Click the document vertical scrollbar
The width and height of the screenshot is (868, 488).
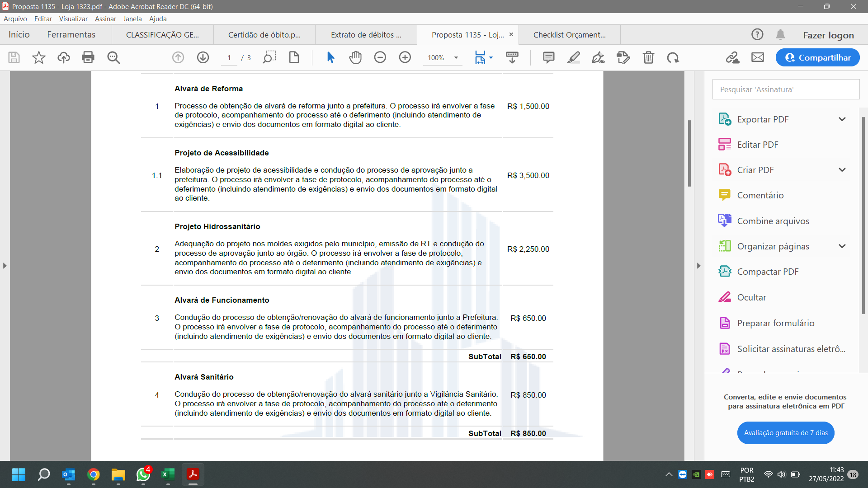pos(689,154)
